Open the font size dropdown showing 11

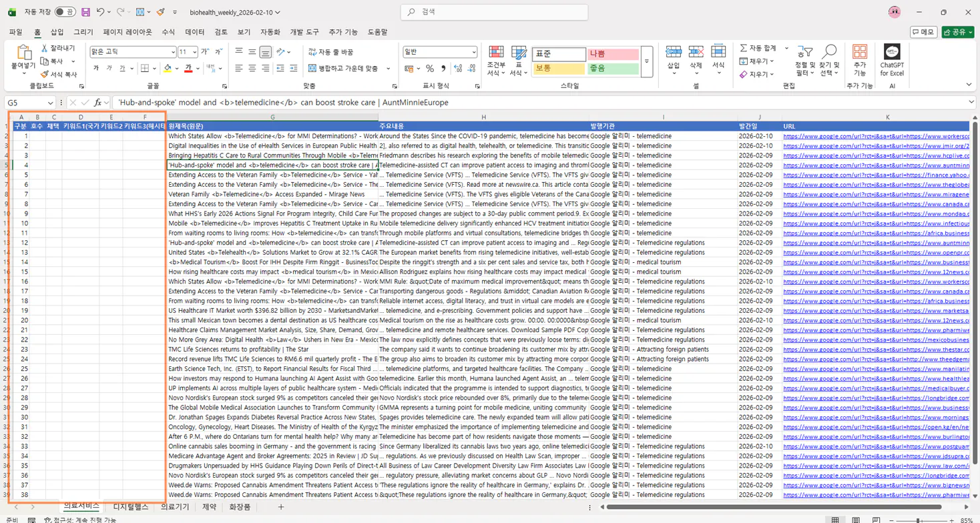coord(194,51)
